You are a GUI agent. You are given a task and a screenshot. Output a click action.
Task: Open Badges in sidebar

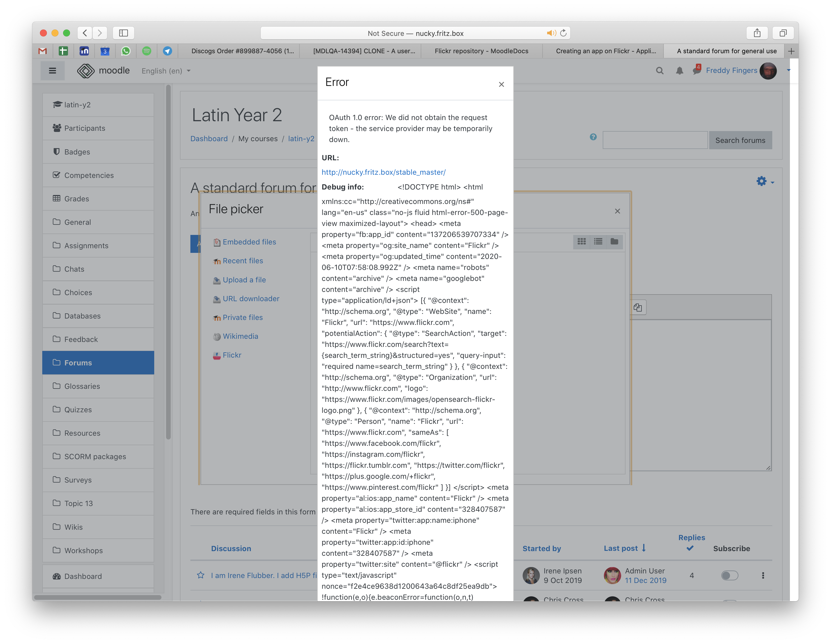(98, 152)
